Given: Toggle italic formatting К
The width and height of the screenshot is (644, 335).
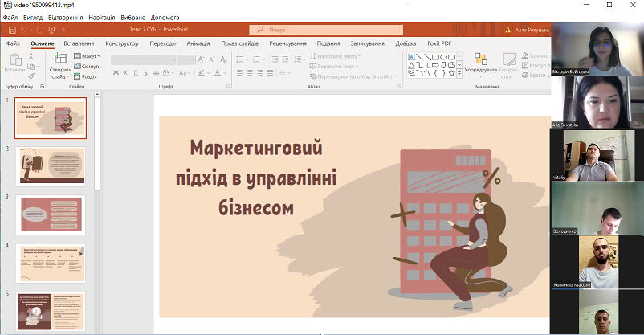Looking at the screenshot, I should pos(126,73).
